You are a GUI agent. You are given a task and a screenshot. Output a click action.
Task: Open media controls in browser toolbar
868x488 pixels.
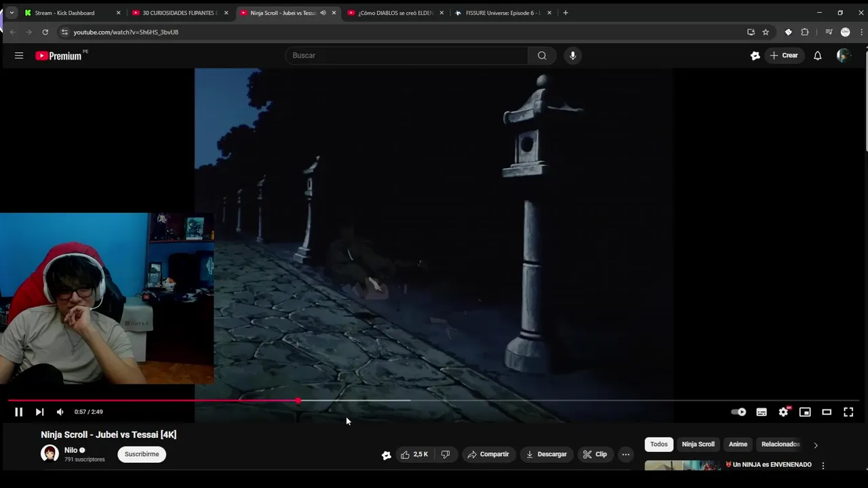[x=829, y=32]
